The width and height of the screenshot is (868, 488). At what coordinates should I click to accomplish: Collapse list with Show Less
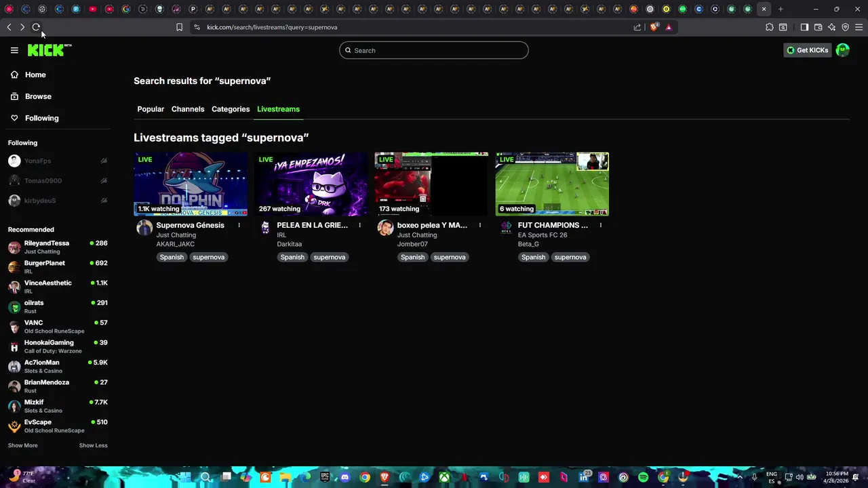tap(94, 445)
